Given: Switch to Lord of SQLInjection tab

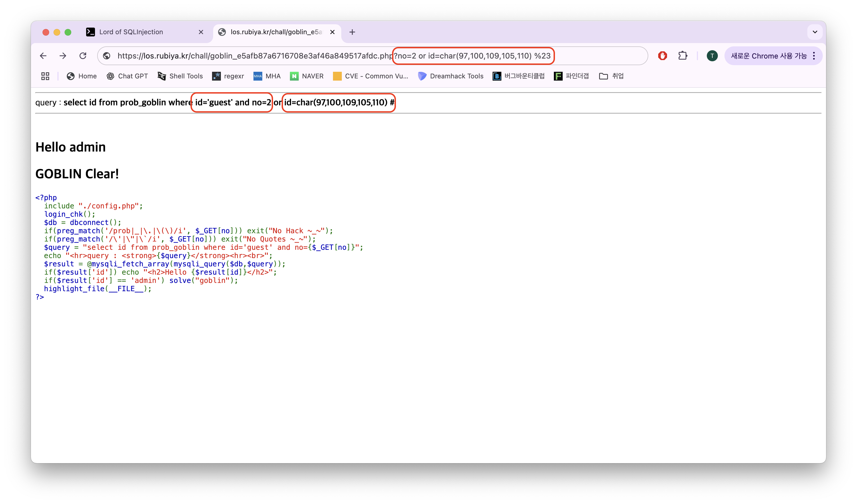Looking at the screenshot, I should coord(131,32).
